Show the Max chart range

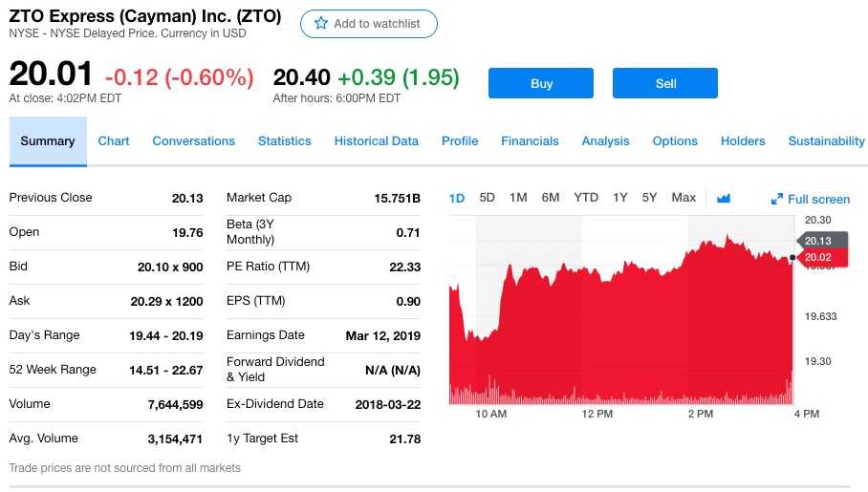coord(684,198)
